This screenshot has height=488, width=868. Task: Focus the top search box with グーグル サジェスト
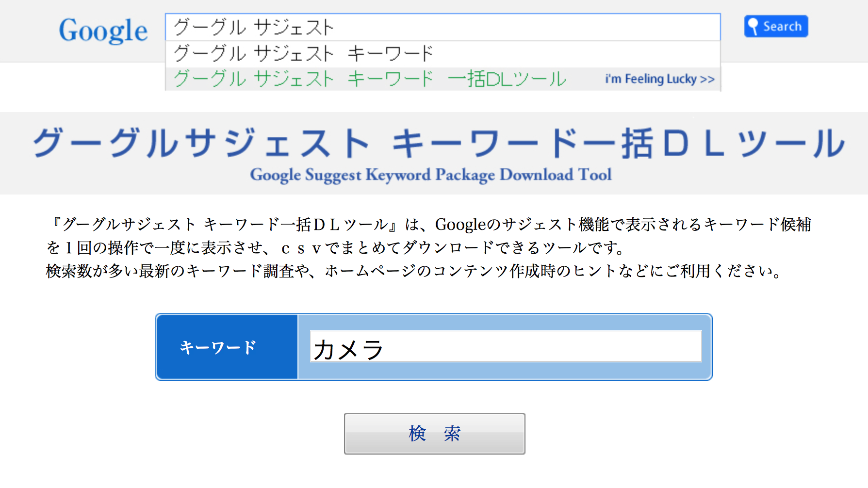(442, 27)
